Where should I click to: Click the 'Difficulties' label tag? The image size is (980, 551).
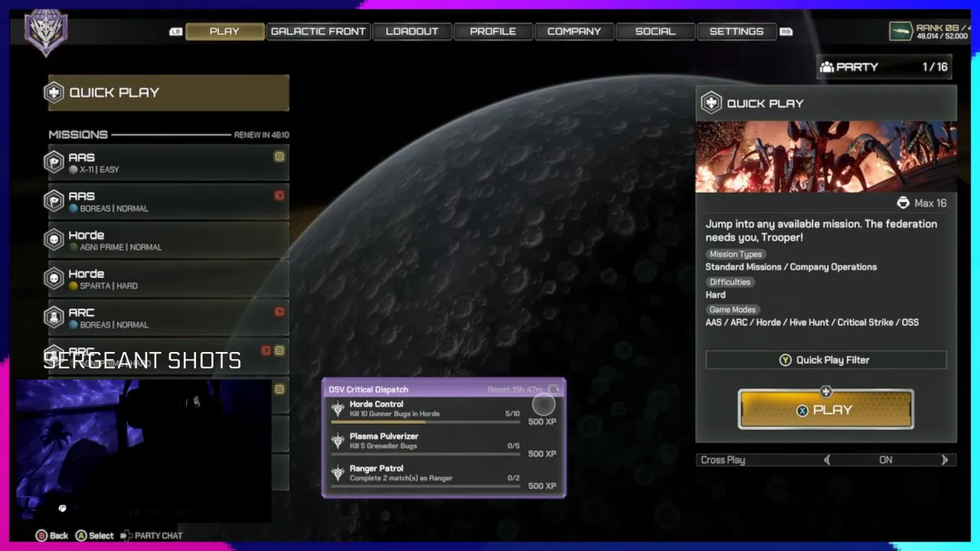pos(730,282)
